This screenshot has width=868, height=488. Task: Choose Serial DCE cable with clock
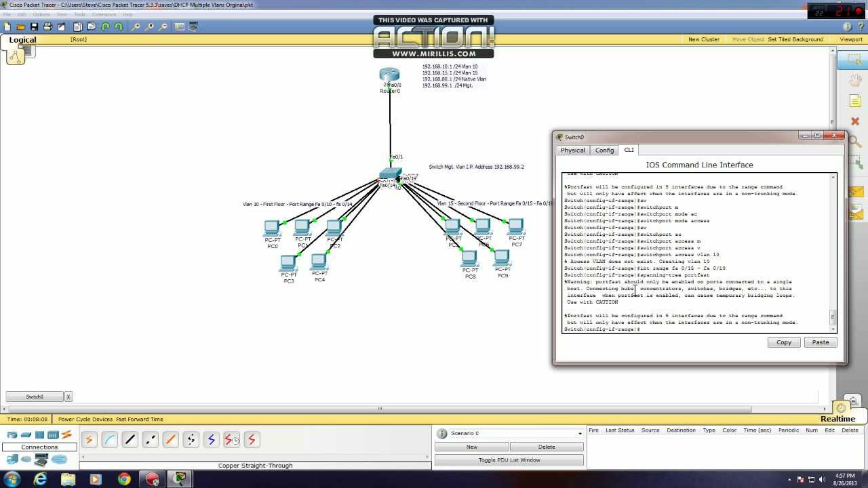point(231,440)
